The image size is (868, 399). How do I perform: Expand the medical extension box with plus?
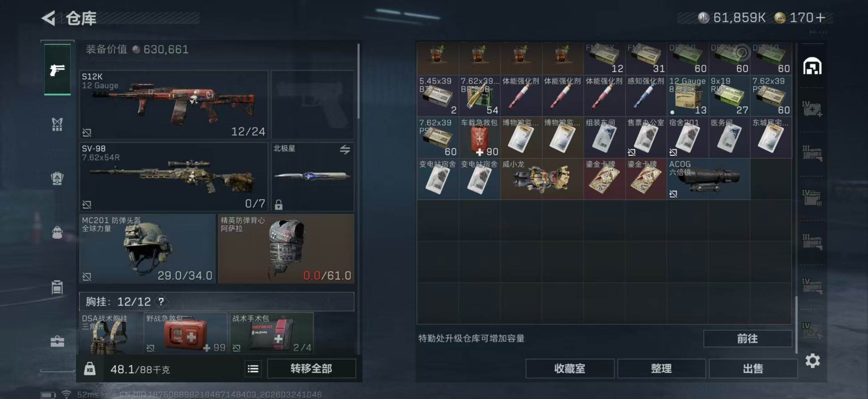tap(812, 109)
